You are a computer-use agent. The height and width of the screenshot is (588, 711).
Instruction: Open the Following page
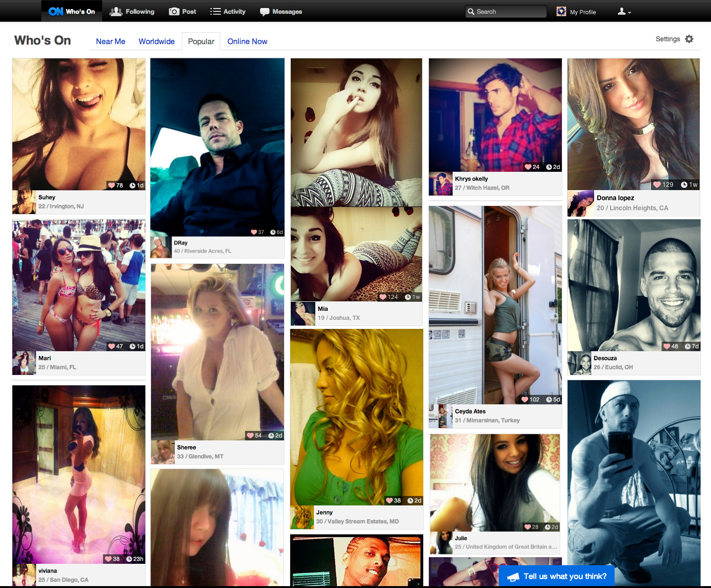pos(132,11)
